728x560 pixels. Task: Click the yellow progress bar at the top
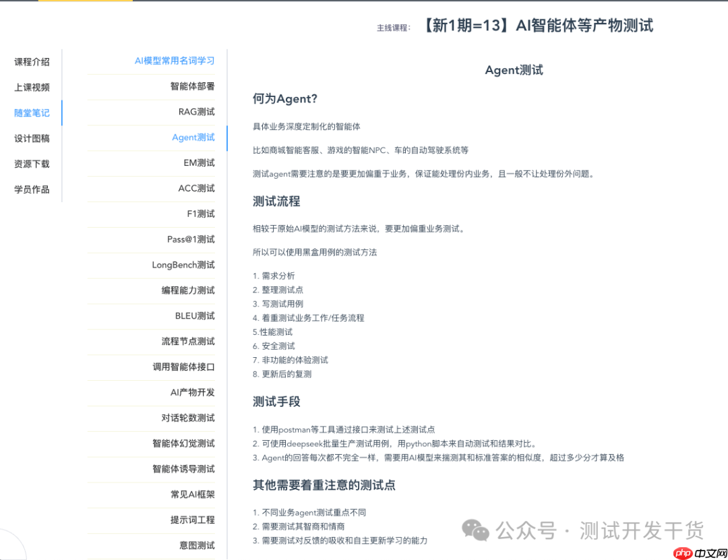click(84, 3)
